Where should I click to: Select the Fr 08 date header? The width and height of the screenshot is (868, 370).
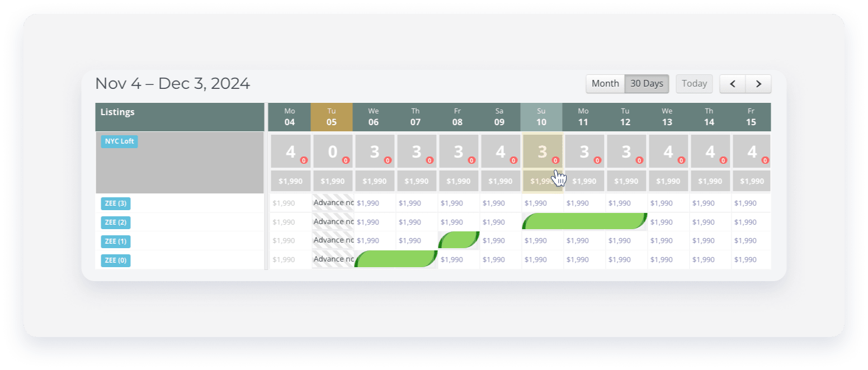(457, 117)
